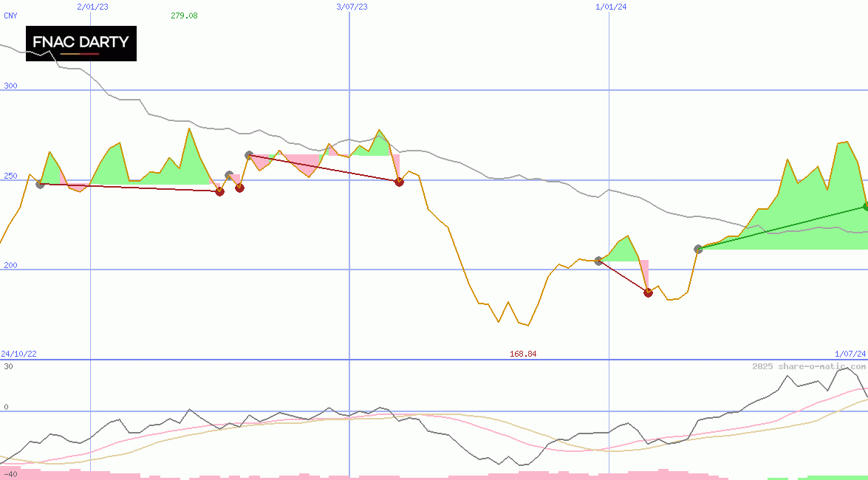Click the gray marker starting the first red trend line
Image resolution: width=868 pixels, height=480 pixels.
(x=40, y=184)
